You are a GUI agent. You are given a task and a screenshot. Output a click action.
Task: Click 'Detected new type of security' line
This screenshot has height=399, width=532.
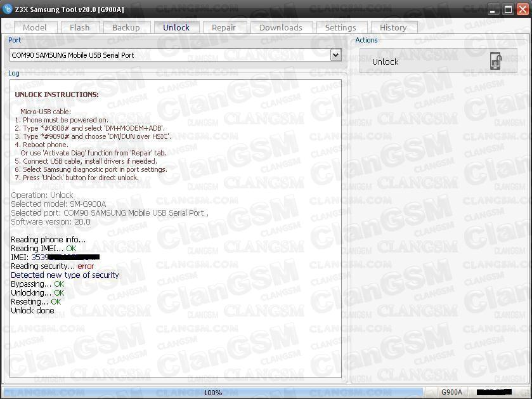click(65, 275)
